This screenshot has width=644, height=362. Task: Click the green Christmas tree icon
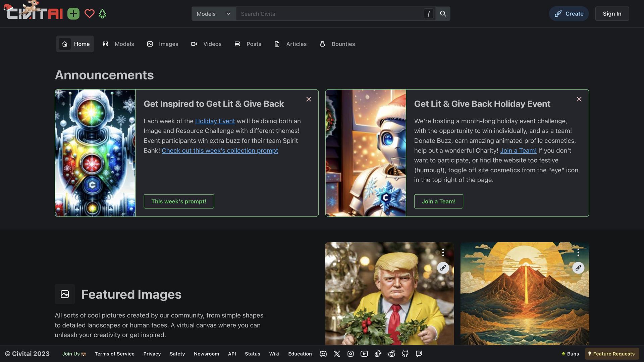102,14
